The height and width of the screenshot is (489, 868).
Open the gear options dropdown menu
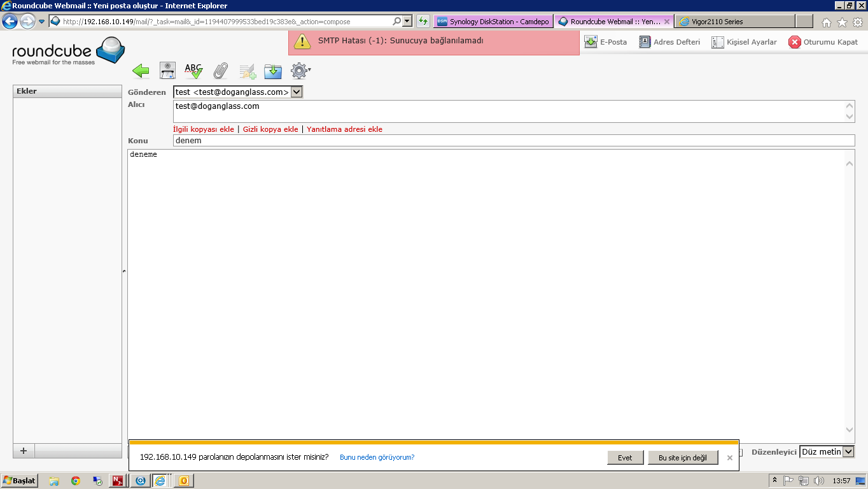pyautogui.click(x=300, y=71)
